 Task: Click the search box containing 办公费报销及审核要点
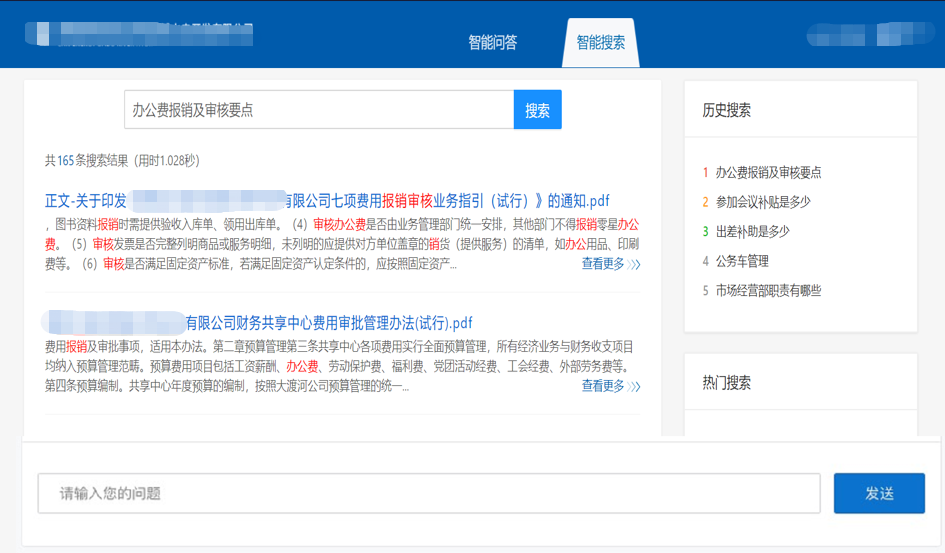(318, 110)
